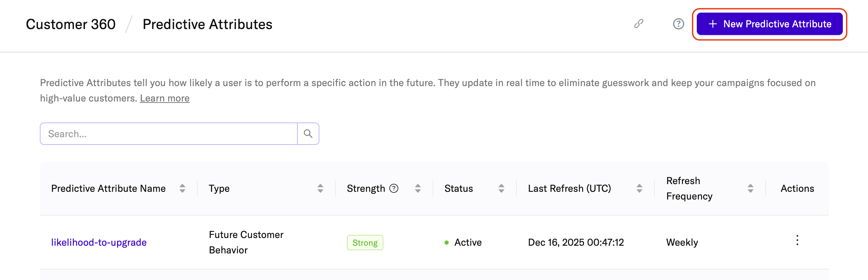
Task: Click the copy link chain icon
Action: (639, 24)
